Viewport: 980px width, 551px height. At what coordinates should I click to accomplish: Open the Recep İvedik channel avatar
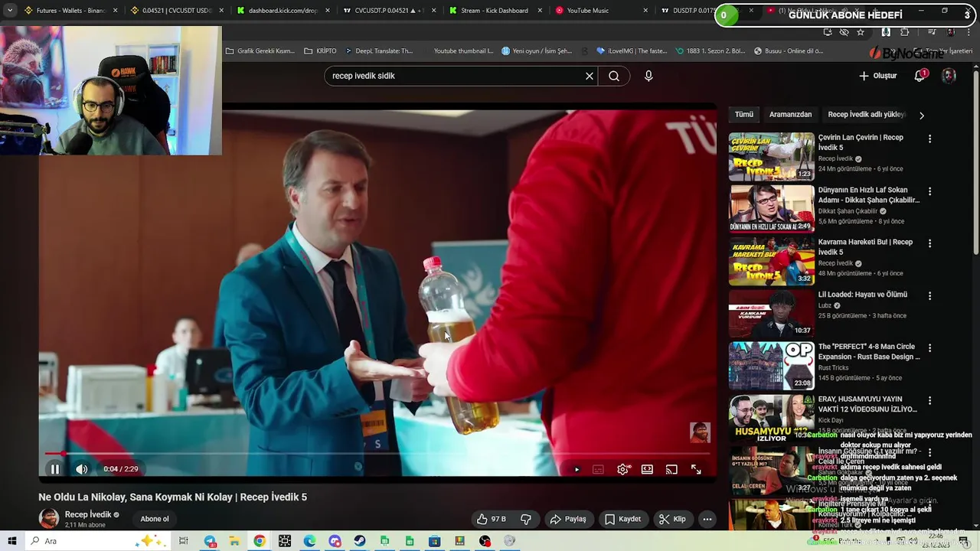49,519
